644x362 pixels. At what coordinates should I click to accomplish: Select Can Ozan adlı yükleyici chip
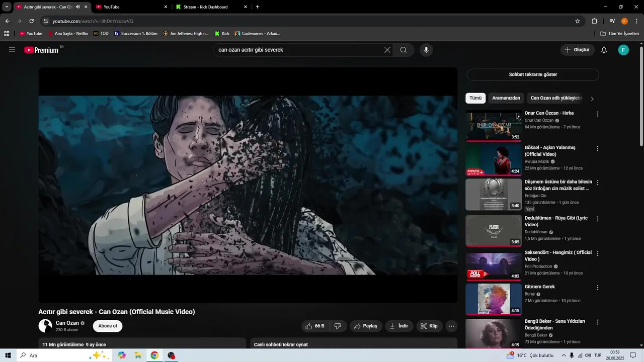pos(556,98)
